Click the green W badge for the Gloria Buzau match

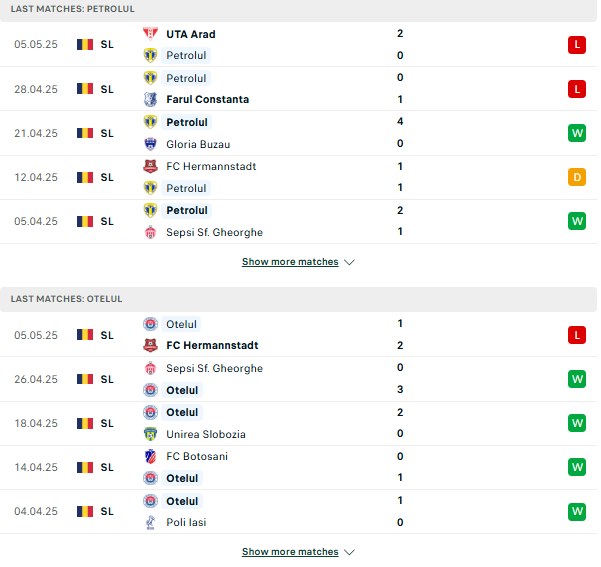coord(577,133)
